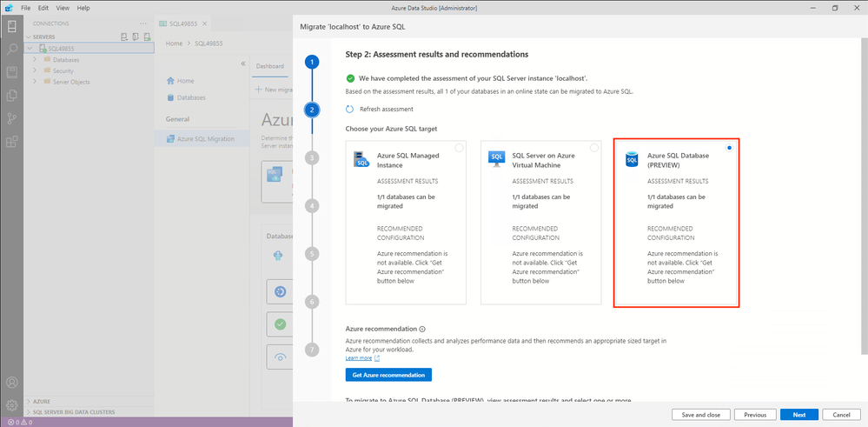This screenshot has height=427, width=868.
Task: Open the Accounts icon in activity bar
Action: click(x=11, y=382)
